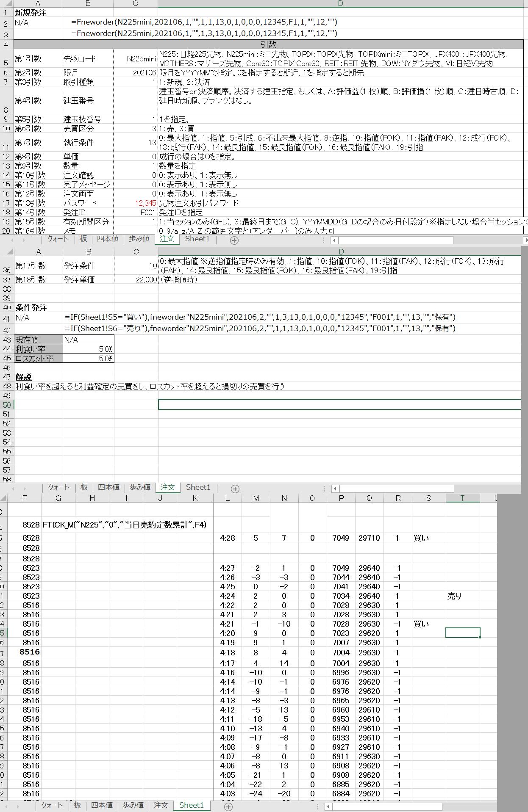Click the 利食い率 value cell showing 5.0%
The width and height of the screenshot is (528, 812).
click(89, 349)
